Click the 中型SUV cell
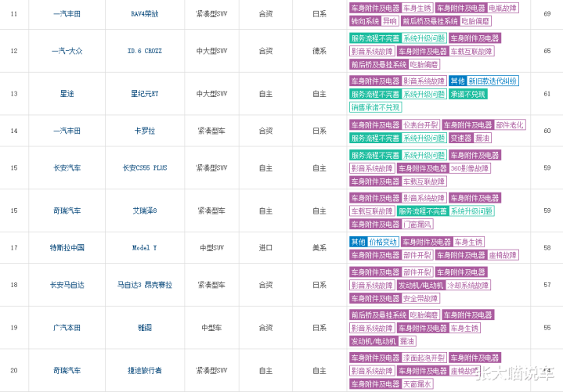Viewport: 563px width, 392px height. click(x=211, y=248)
